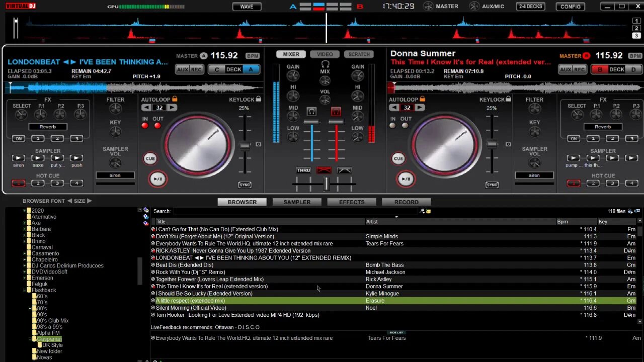Image resolution: width=644 pixels, height=362 pixels.
Task: Click the headphone MIX knob in mixer
Action: coord(325,81)
